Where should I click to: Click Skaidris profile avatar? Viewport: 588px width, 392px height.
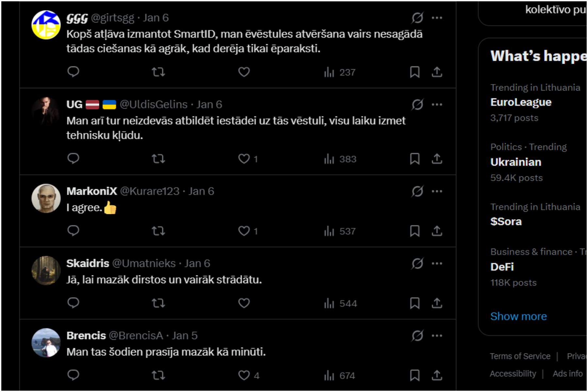(46, 270)
